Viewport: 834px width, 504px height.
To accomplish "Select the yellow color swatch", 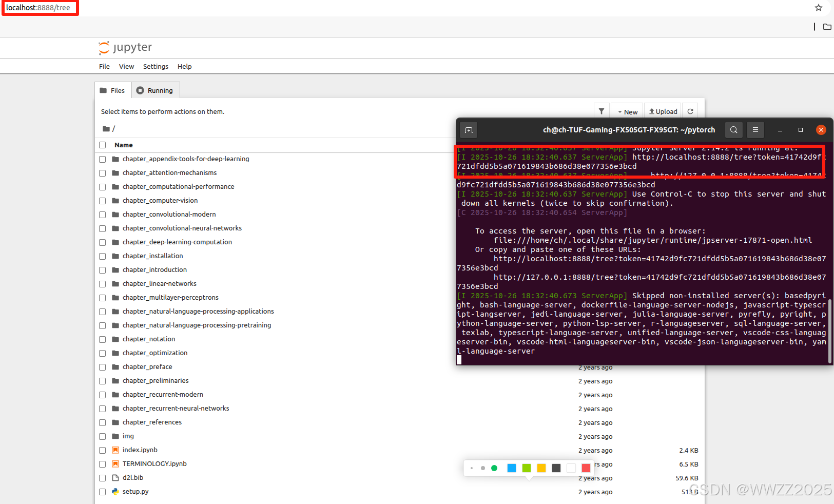I will click(x=541, y=468).
